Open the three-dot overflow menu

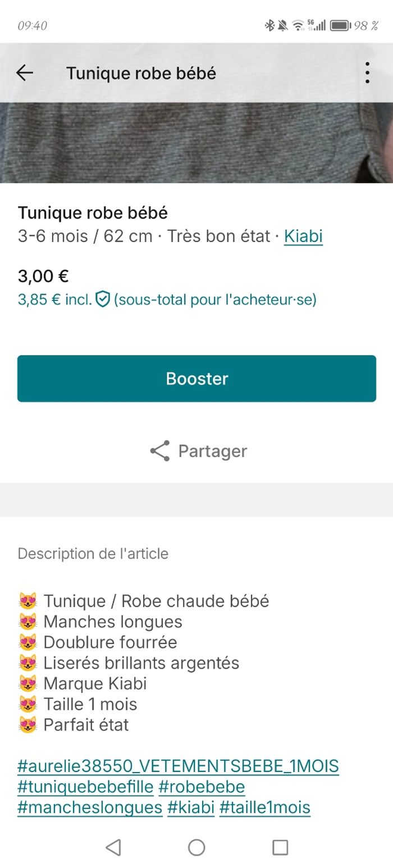[367, 72]
